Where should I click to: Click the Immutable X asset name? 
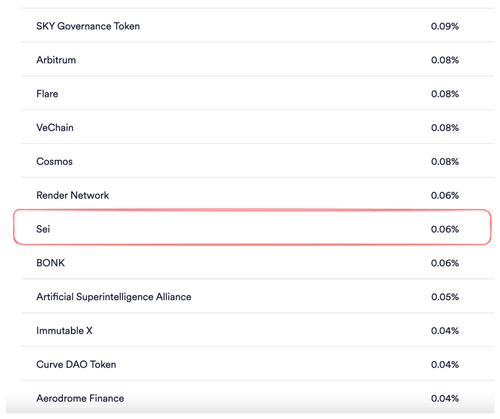[64, 331]
